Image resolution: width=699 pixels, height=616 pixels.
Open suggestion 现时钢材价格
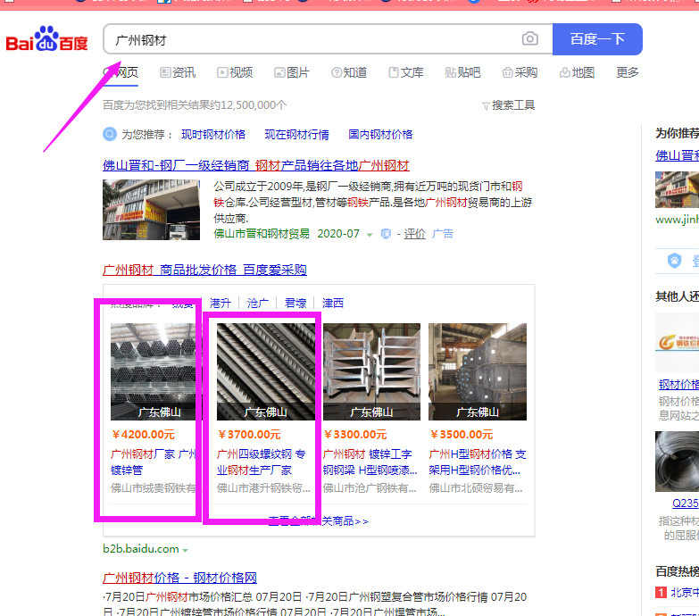click(x=213, y=135)
